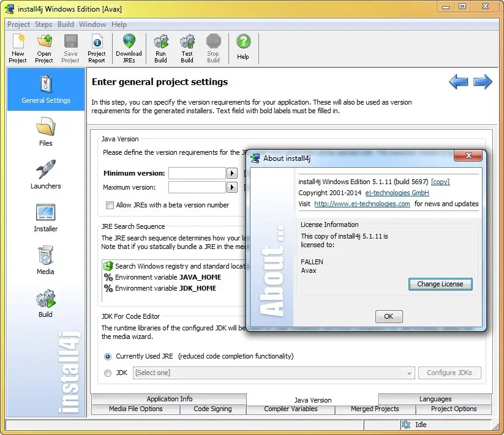Switch to the Merged Projects tab
The image size is (504, 435).
coord(375,409)
